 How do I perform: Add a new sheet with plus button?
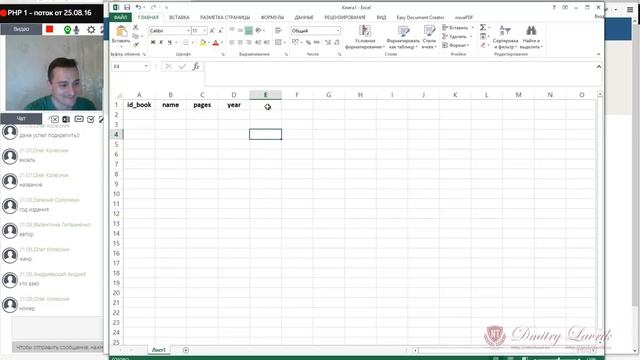click(x=186, y=350)
